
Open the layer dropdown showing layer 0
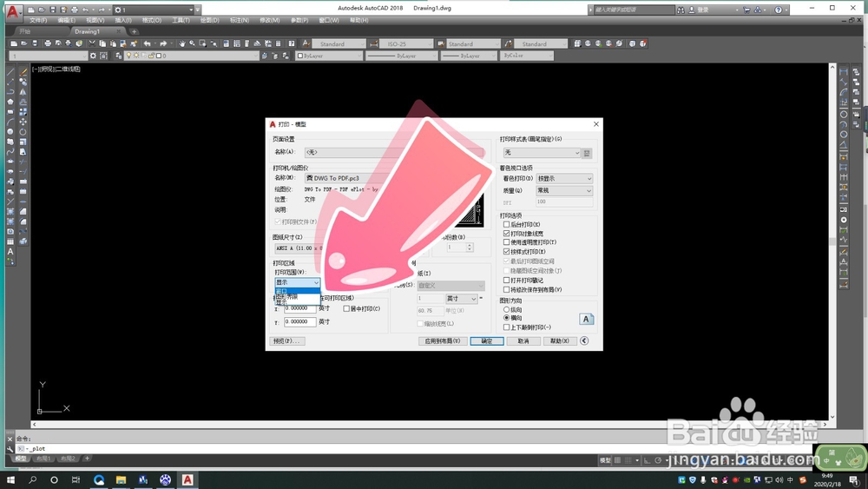coord(192,56)
